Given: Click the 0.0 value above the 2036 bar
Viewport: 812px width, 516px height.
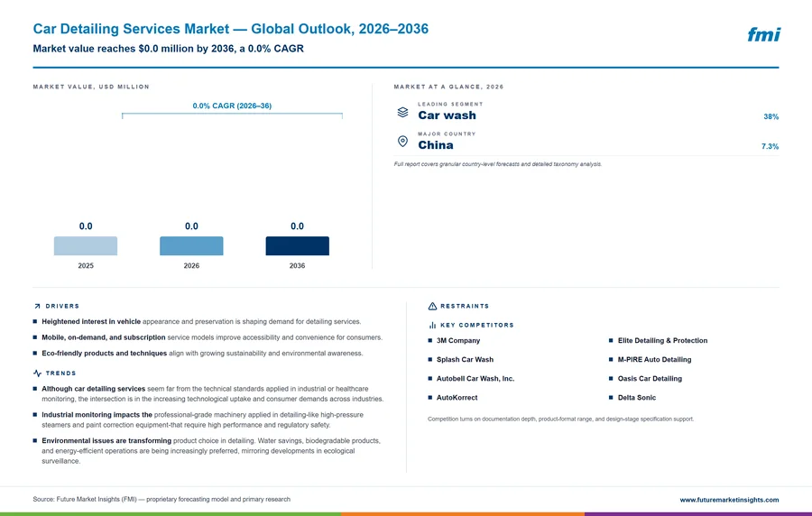Looking at the screenshot, I should [x=297, y=226].
